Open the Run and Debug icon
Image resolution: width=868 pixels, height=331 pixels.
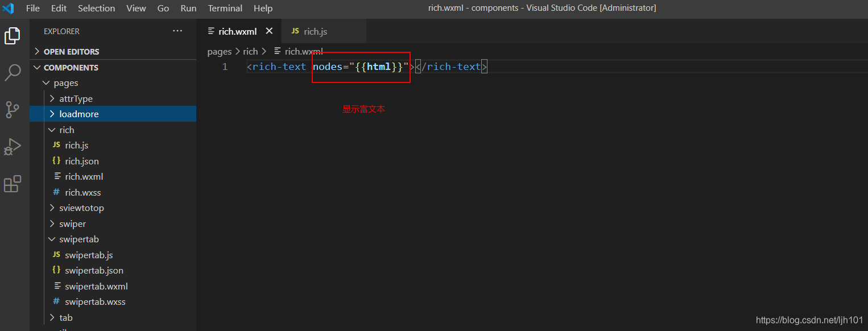pyautogui.click(x=13, y=147)
